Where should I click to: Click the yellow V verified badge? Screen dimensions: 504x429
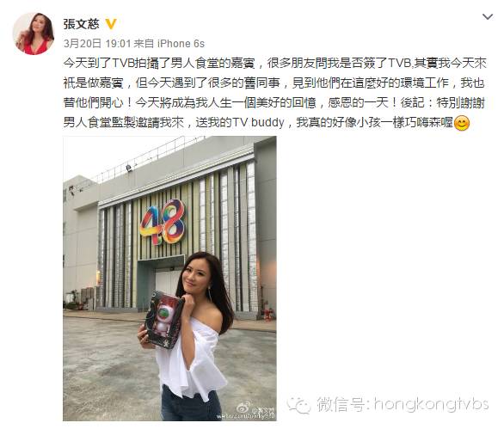click(111, 24)
